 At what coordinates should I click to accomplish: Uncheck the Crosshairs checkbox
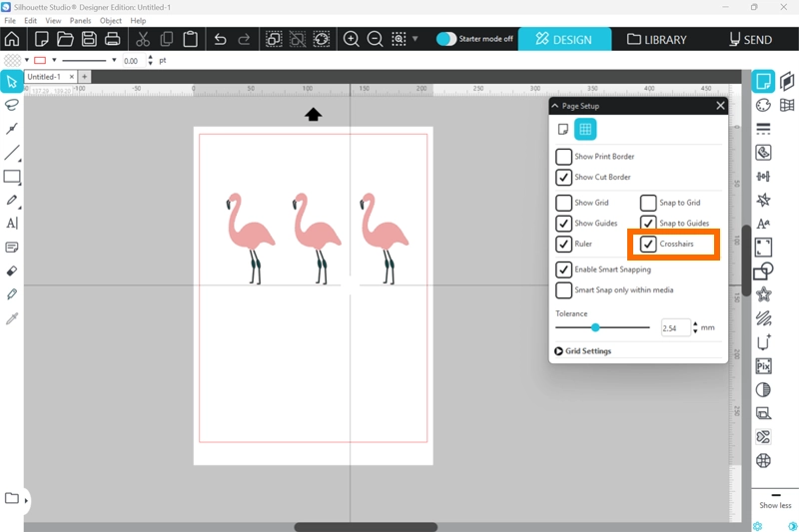[x=649, y=245]
